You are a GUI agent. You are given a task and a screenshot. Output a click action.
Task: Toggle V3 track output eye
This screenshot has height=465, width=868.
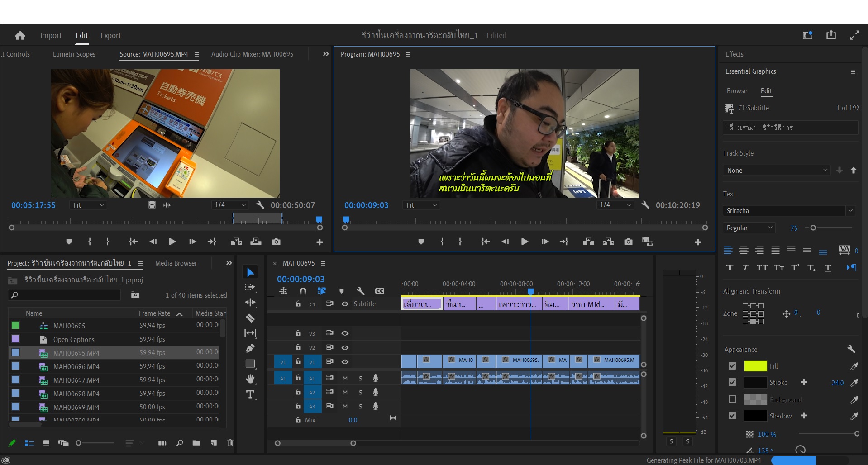coord(345,333)
